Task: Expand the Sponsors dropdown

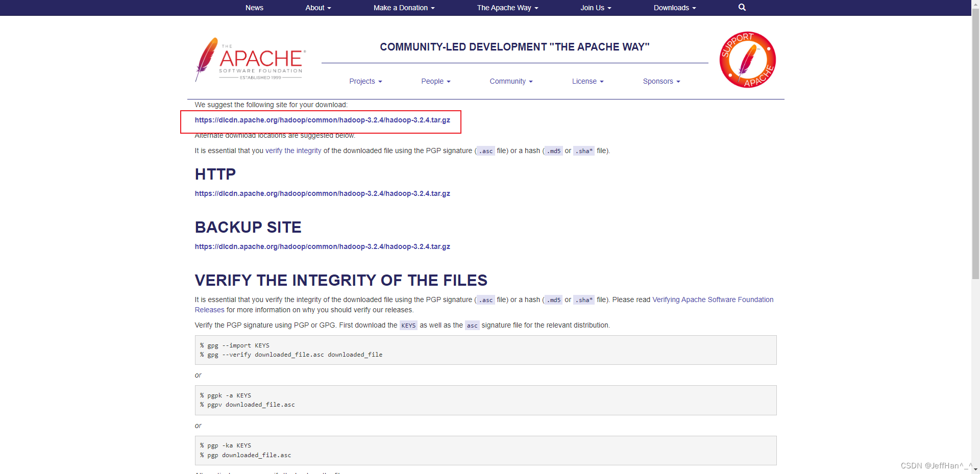Action: pos(661,81)
